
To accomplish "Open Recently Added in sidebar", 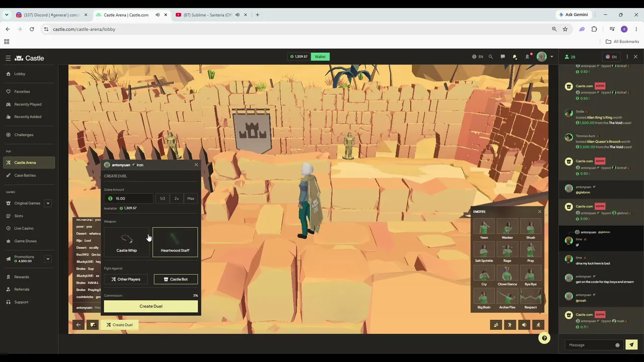I will click(x=28, y=117).
